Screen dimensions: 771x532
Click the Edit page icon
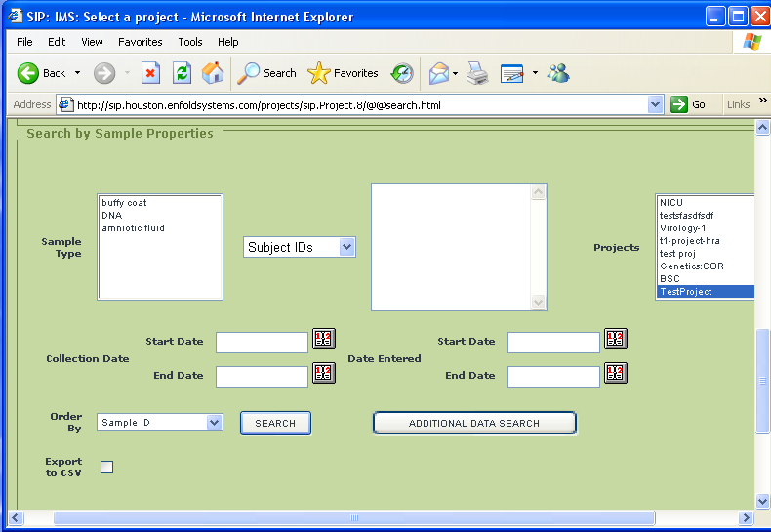[x=511, y=73]
